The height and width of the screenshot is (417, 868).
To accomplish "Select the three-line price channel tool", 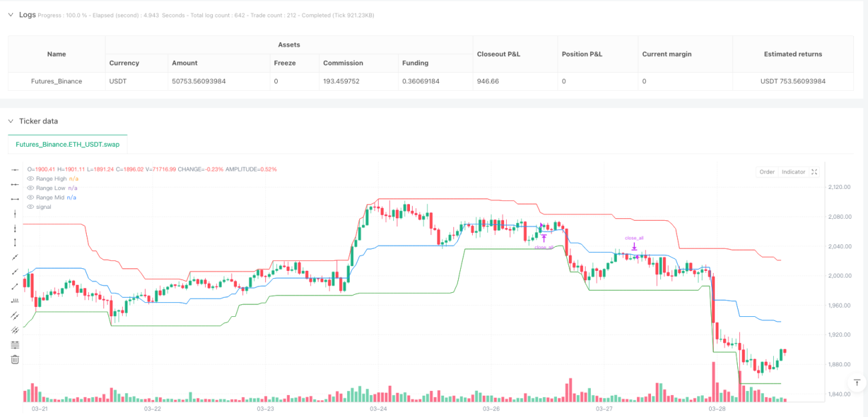I will pyautogui.click(x=15, y=330).
